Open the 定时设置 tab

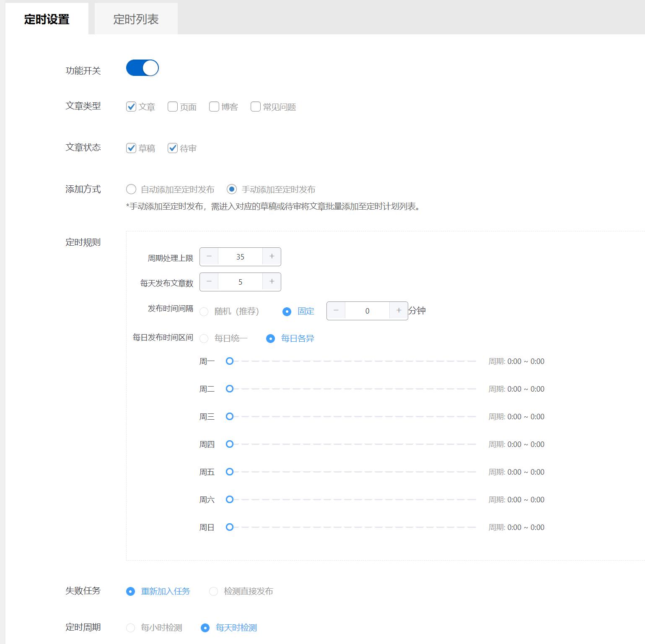pos(47,18)
